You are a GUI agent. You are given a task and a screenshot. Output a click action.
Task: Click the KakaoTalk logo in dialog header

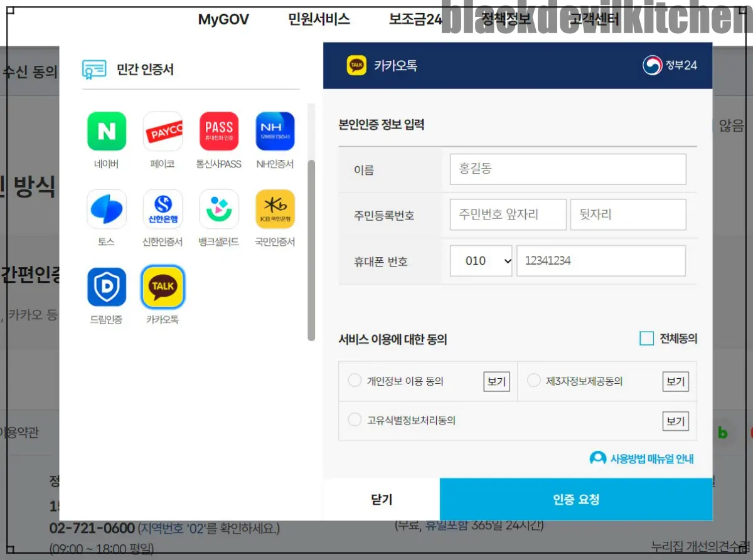(356, 65)
